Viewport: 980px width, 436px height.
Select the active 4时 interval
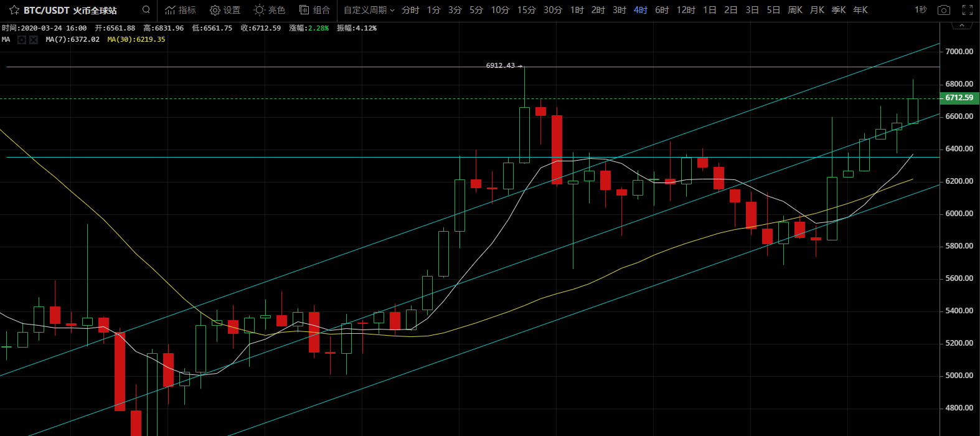641,10
